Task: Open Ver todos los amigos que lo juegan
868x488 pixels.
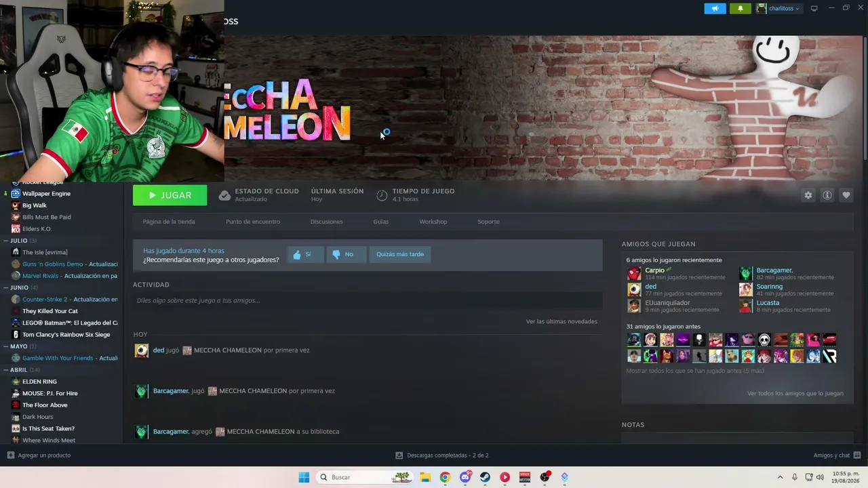Action: click(795, 393)
